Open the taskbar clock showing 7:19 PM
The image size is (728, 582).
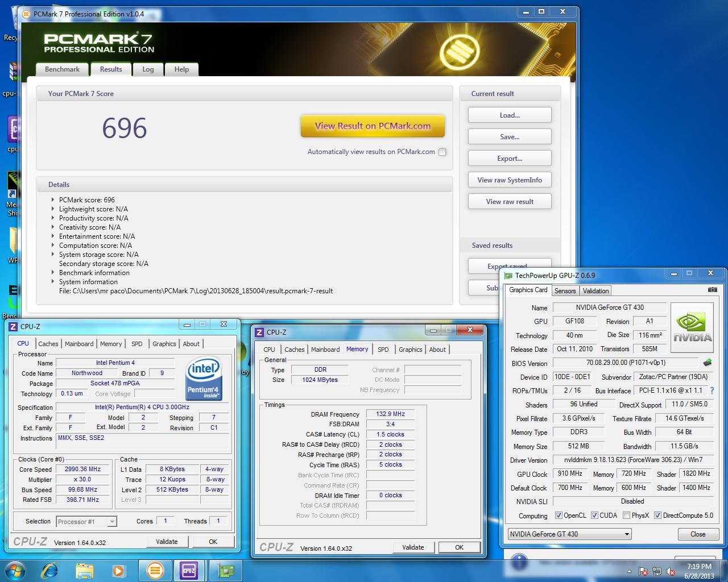click(x=699, y=571)
